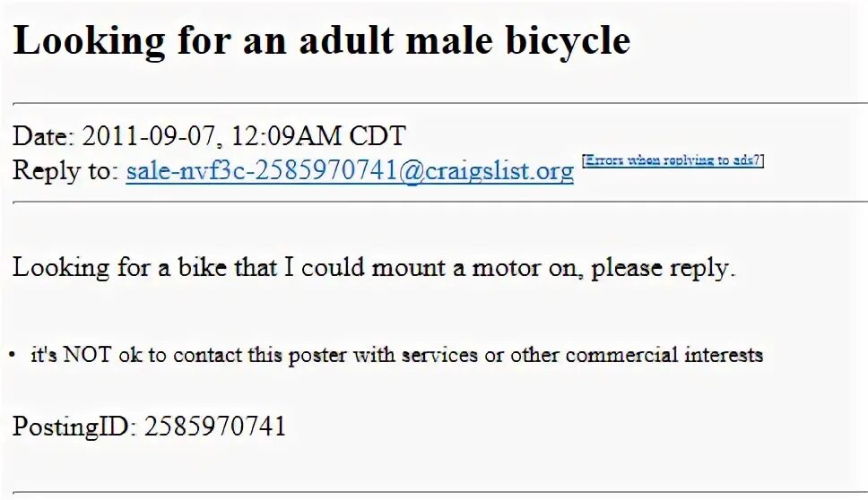Image resolution: width=868 pixels, height=500 pixels.
Task: Open 'Errors when replying to ads?' link
Action: pyautogui.click(x=673, y=161)
